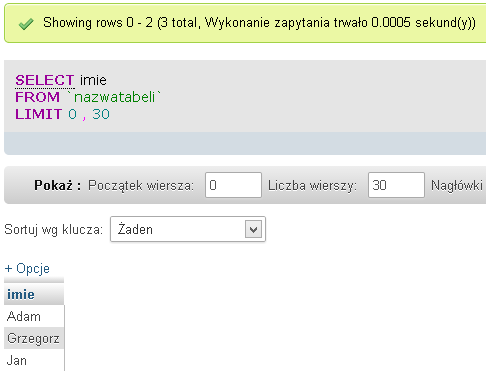Select the Jan row cell
This screenshot has height=383, width=486.
pyautogui.click(x=34, y=360)
